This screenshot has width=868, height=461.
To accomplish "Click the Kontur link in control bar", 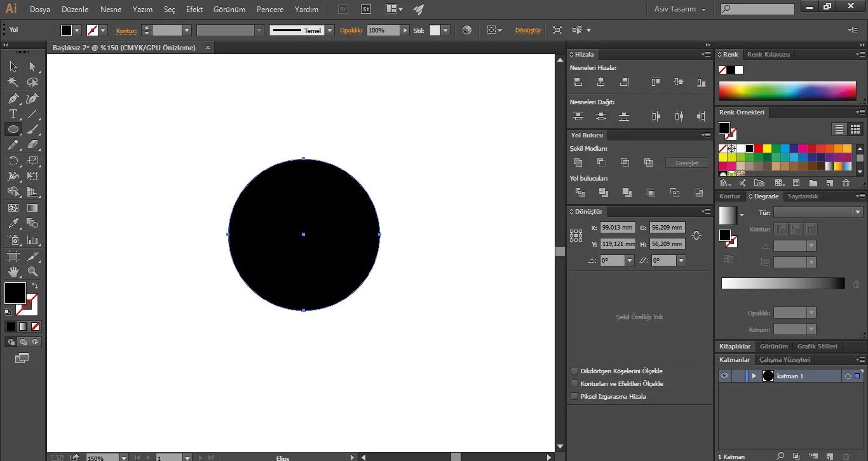I will (x=126, y=30).
